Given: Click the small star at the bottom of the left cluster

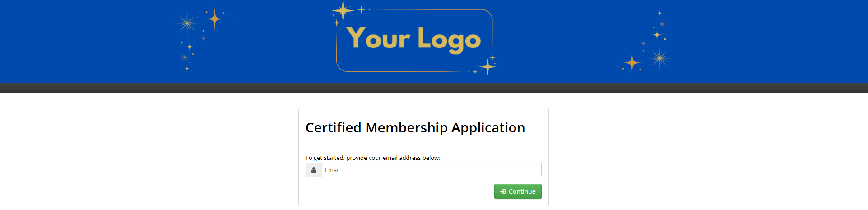Looking at the screenshot, I should (187, 69).
